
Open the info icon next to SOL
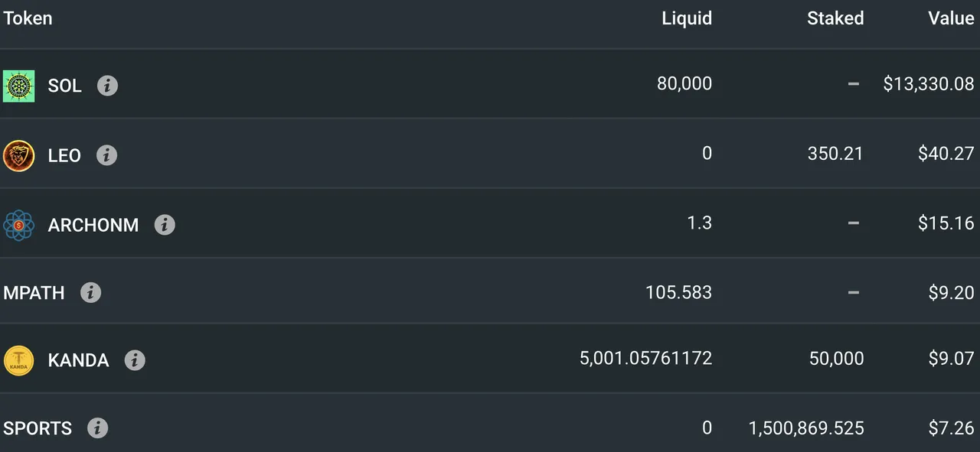107,86
